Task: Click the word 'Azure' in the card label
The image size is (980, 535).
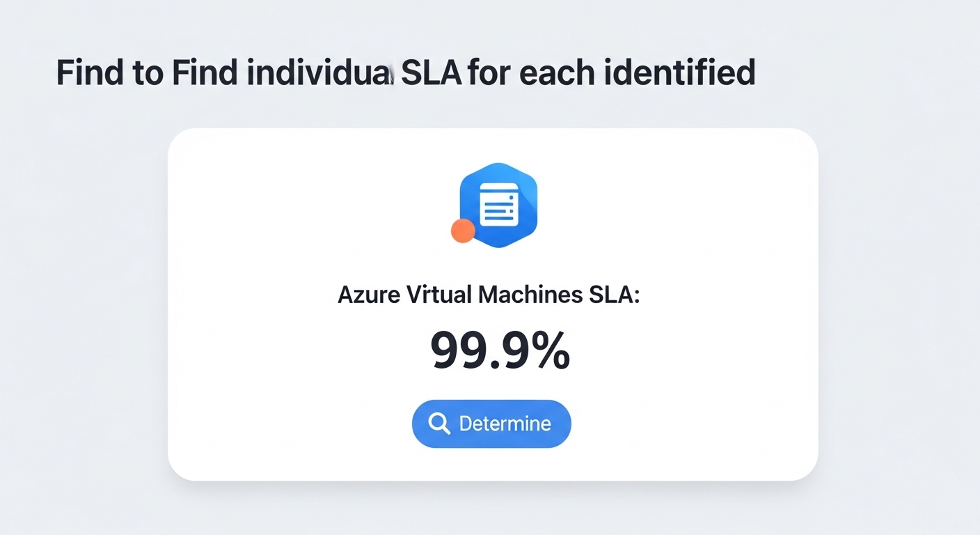Action: tap(368, 295)
